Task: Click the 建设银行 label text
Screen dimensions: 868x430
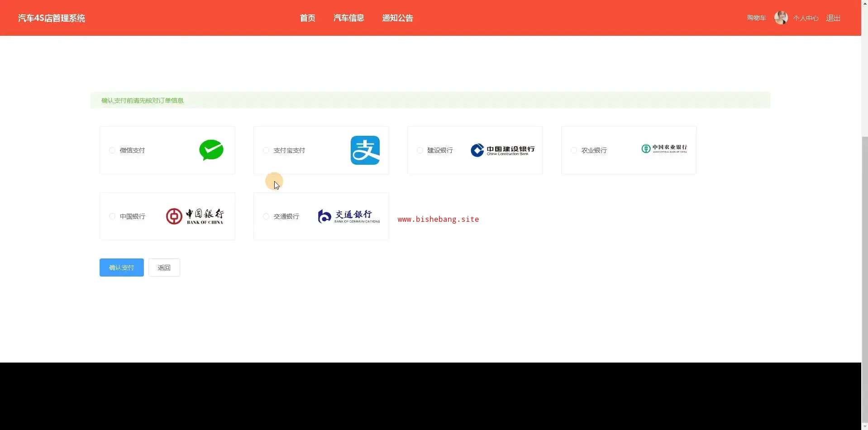Action: [x=440, y=150]
